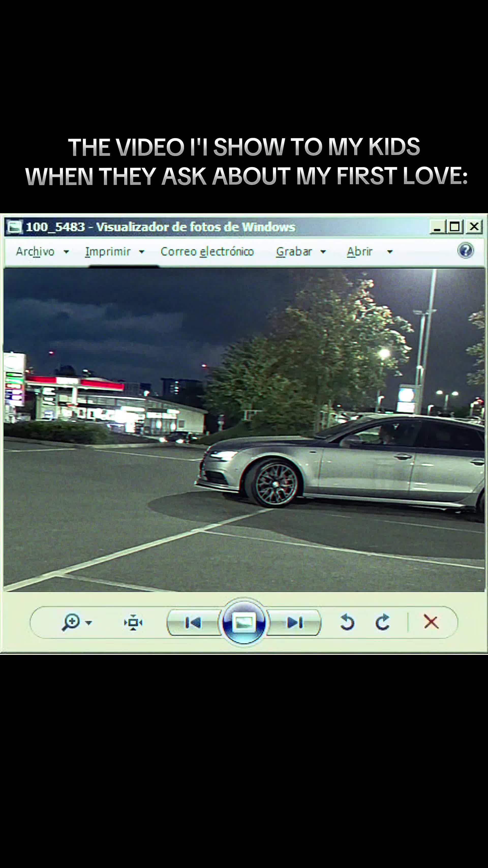Screen dimensions: 488x868
Task: Expand the Archivo dropdown arrow
Action: pyautogui.click(x=66, y=252)
